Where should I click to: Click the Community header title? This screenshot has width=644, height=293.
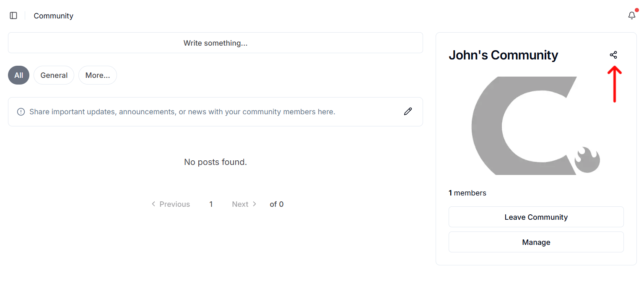point(53,15)
